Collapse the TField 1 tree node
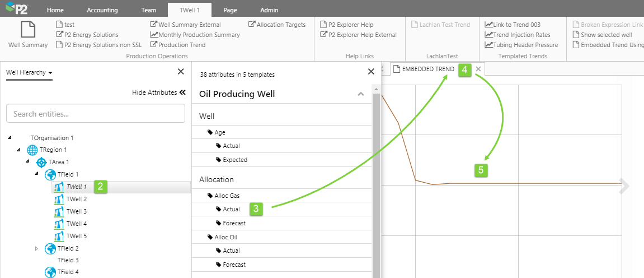 [x=37, y=174]
